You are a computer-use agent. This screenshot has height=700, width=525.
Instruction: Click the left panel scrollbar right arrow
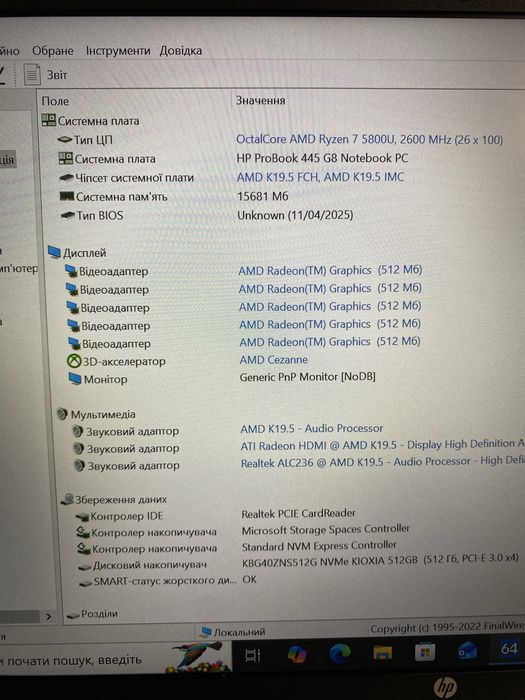point(48,617)
